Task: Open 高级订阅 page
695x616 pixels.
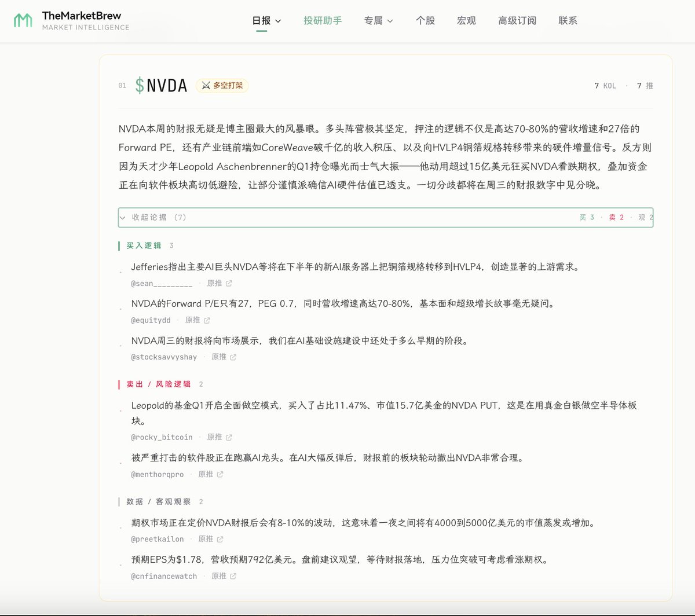Action: coord(517,20)
